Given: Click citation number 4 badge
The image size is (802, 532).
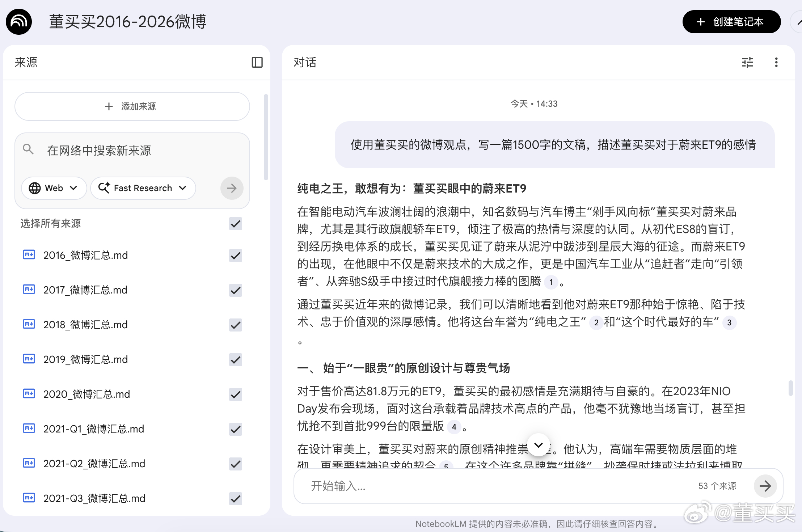Looking at the screenshot, I should pos(454,427).
